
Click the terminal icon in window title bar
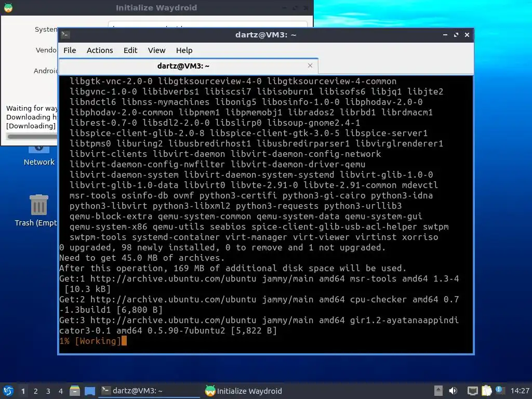65,35
